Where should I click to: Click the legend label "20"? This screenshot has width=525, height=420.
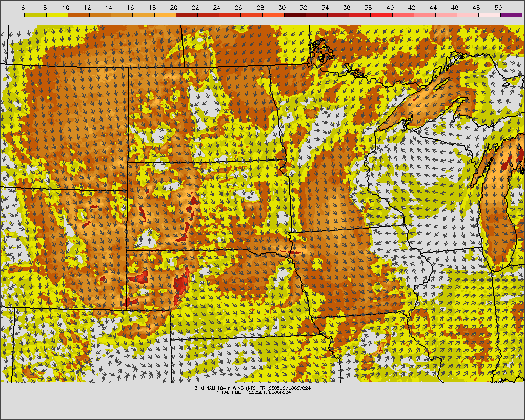173,7
